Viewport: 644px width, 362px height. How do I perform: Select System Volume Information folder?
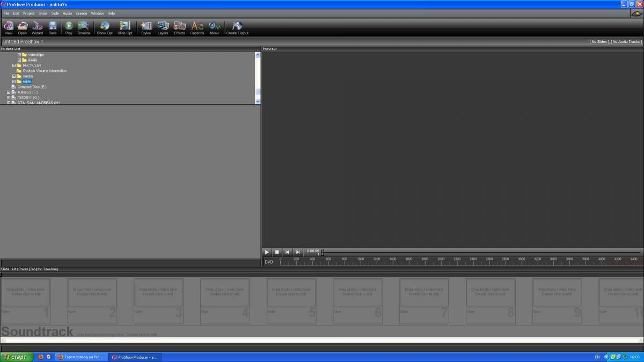click(x=45, y=71)
